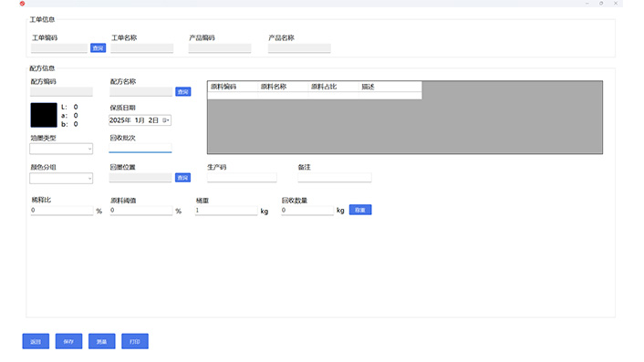Maximize the window from the title bar

tap(601, 4)
